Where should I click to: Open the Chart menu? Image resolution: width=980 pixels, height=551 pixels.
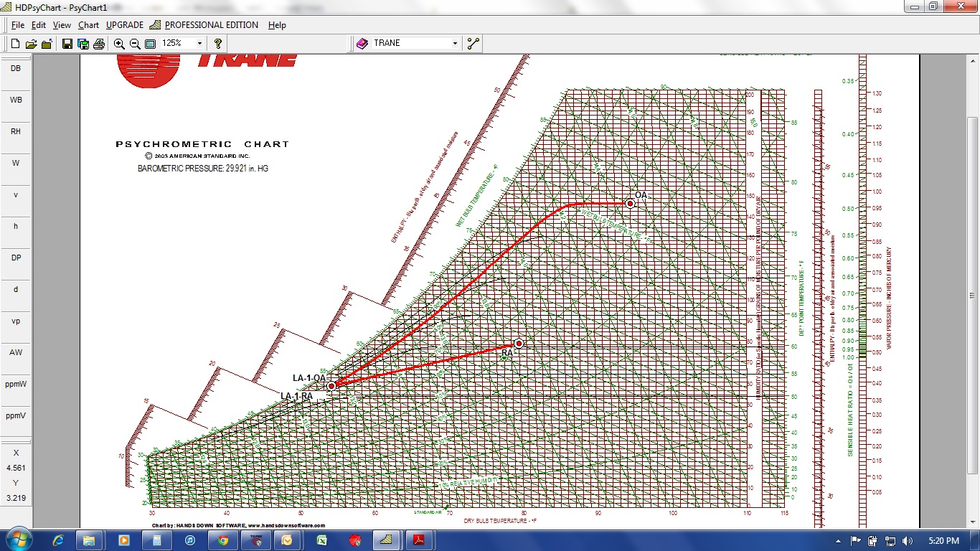pos(89,25)
